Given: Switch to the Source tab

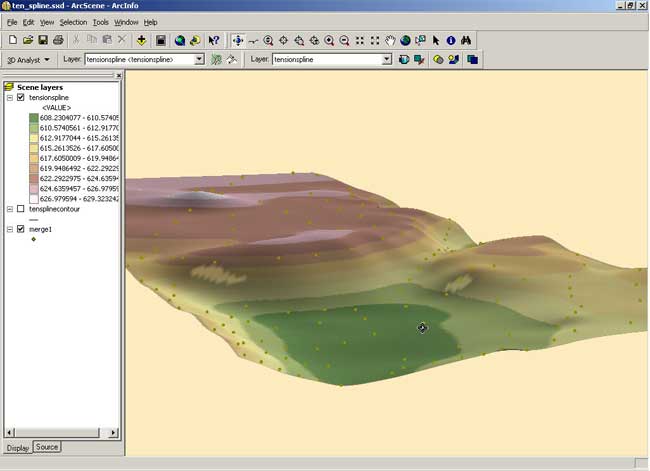Looking at the screenshot, I should click(47, 447).
